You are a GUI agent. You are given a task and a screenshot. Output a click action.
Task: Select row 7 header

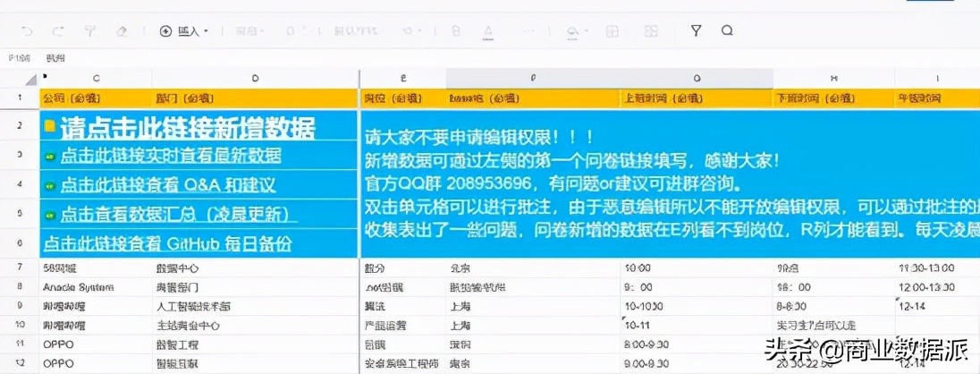20,268
